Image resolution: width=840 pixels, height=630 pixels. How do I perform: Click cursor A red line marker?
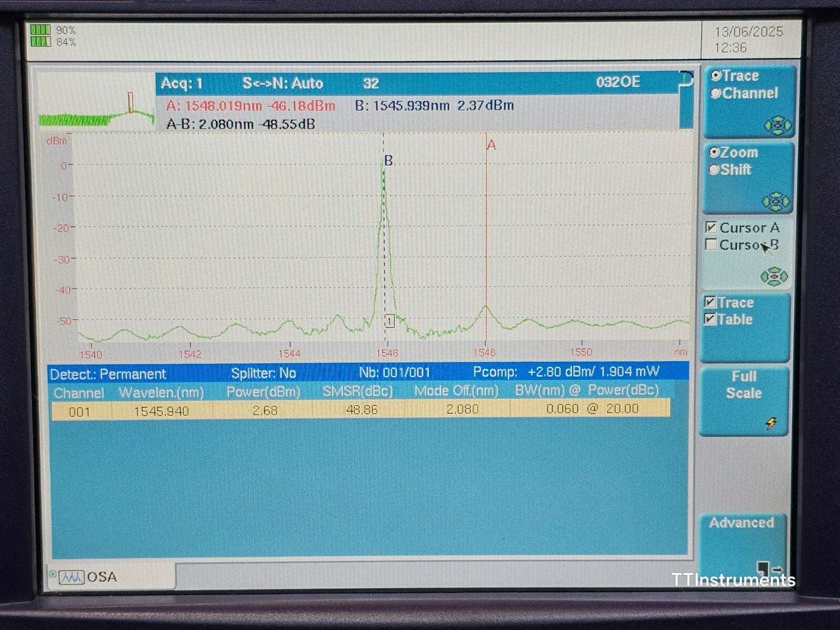[486, 236]
